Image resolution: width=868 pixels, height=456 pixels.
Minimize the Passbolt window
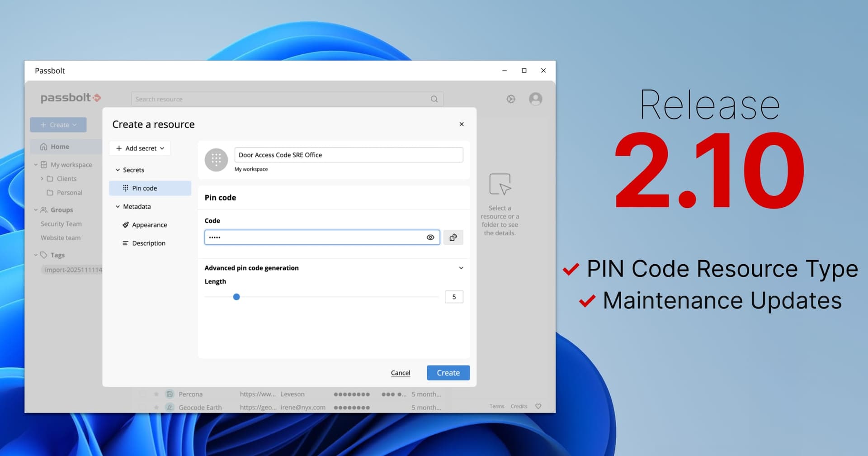pyautogui.click(x=505, y=71)
